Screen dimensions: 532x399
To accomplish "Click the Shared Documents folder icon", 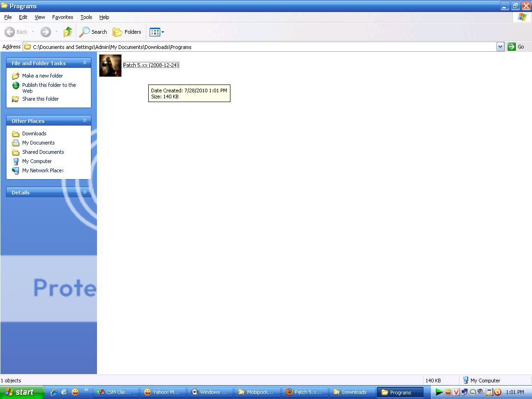I will point(16,152).
